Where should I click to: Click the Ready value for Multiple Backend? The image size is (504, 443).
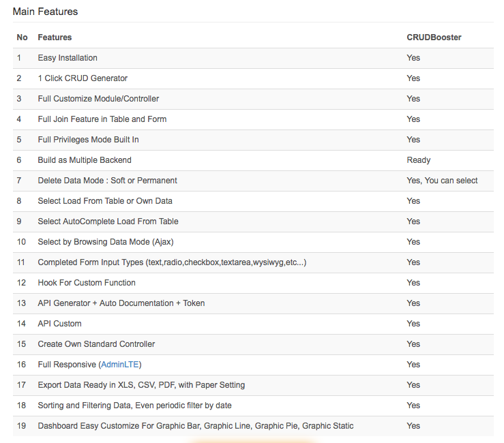419,160
